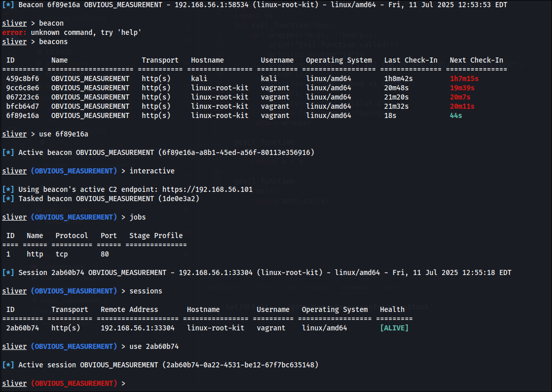This screenshot has height=392, width=552.
Task: Click the Operating System header in the beacons table
Action: (339, 60)
